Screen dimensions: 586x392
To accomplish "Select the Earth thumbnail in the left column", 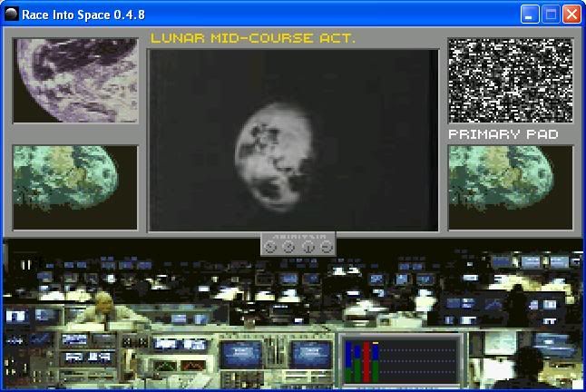I will [75, 187].
